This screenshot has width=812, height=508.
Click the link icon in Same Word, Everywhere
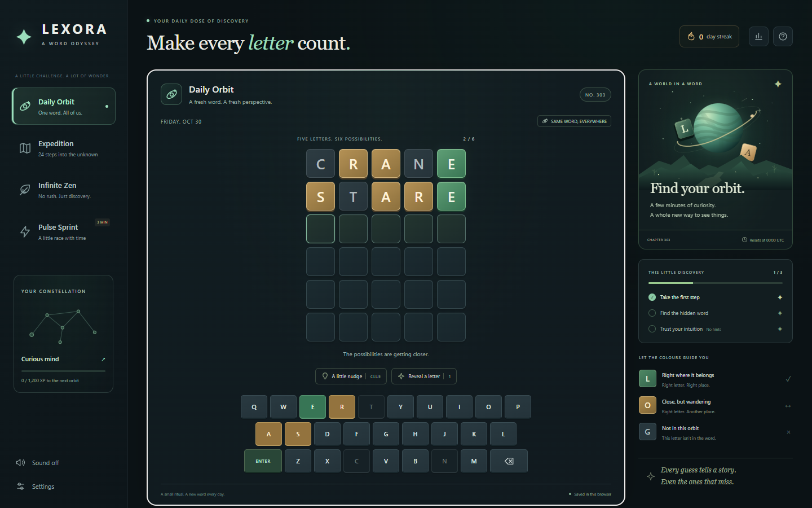coord(545,121)
